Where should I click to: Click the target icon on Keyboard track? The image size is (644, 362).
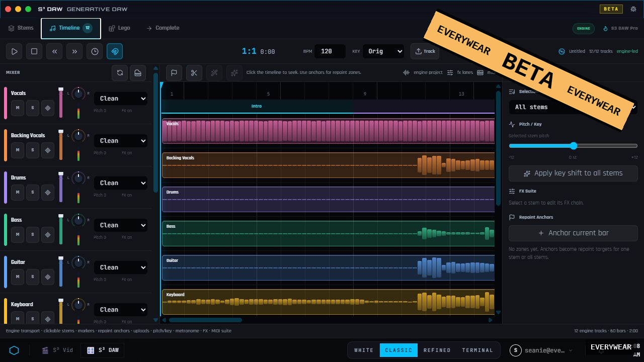tap(48, 318)
